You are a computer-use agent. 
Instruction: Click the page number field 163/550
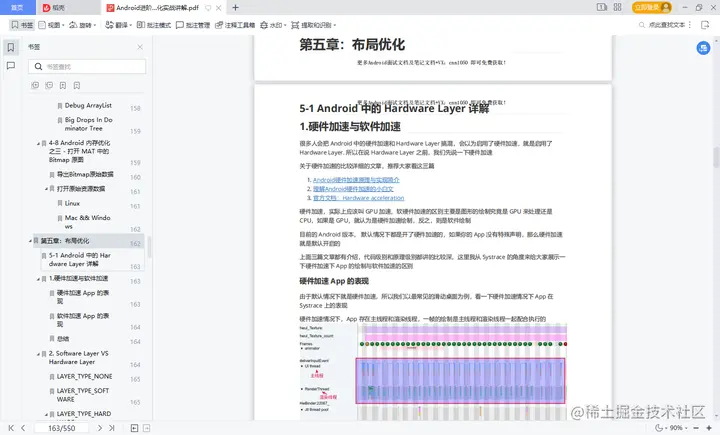[62, 428]
